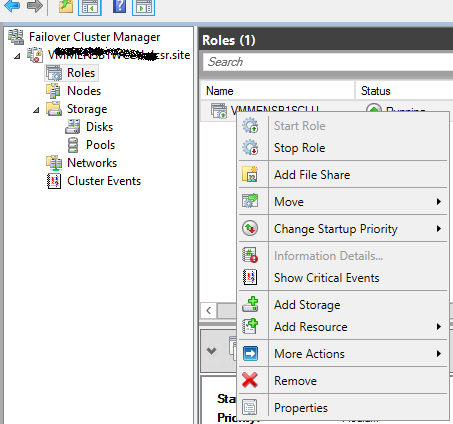Screen dimensions: 453x424
Task: Click the Networks tree icon
Action: pyautogui.click(x=54, y=163)
